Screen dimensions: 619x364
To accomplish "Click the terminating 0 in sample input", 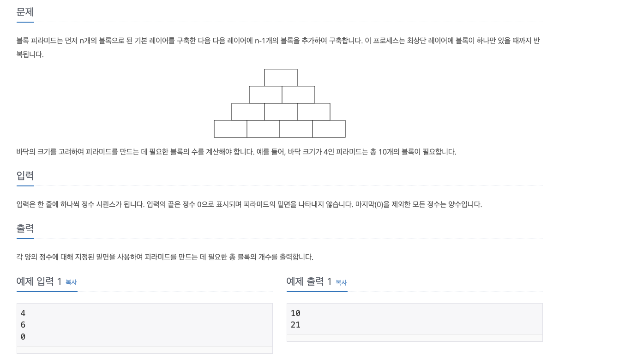I will 23,337.
